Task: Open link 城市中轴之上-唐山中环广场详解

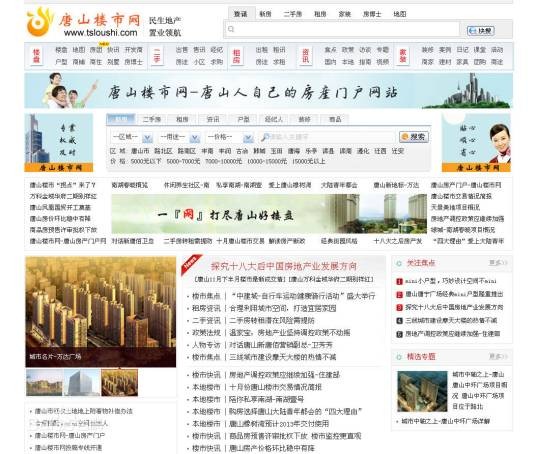Action: pyautogui.click(x=445, y=421)
